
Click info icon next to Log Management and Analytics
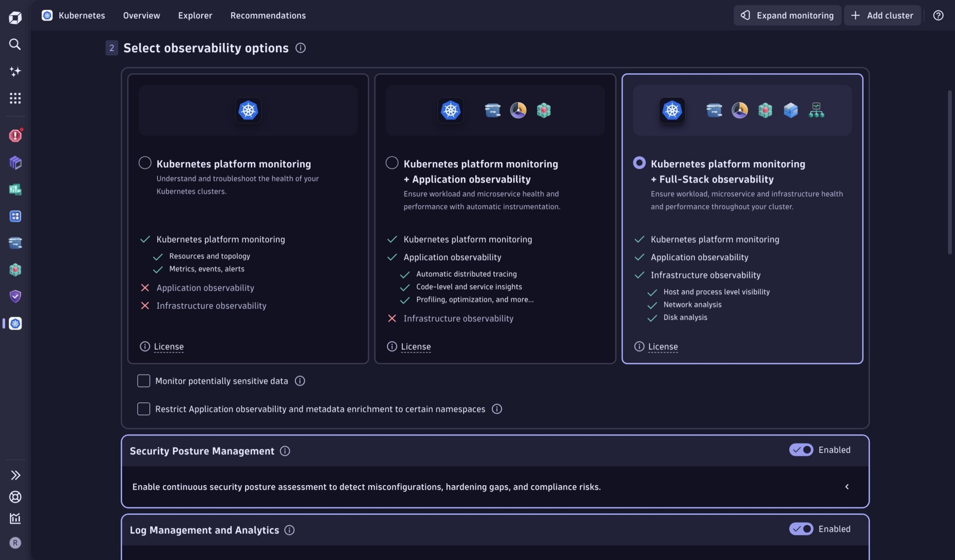pyautogui.click(x=289, y=530)
